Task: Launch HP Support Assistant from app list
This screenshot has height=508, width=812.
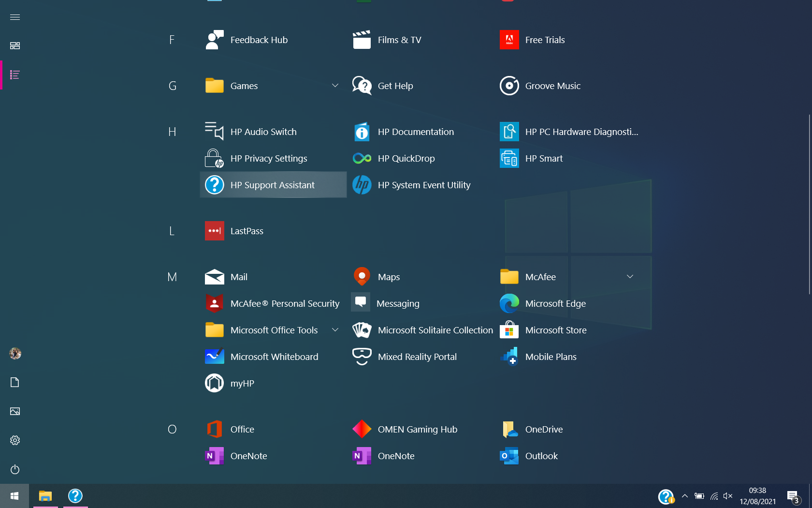Action: coord(273,185)
